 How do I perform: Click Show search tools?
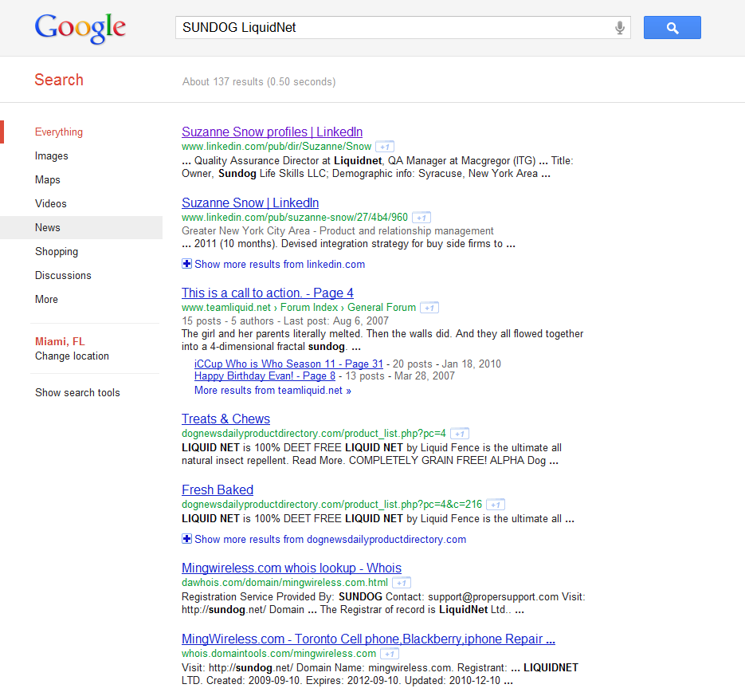pos(77,393)
